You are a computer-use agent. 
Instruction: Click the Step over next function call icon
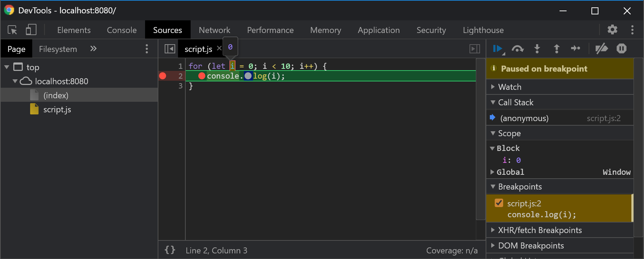pos(518,49)
